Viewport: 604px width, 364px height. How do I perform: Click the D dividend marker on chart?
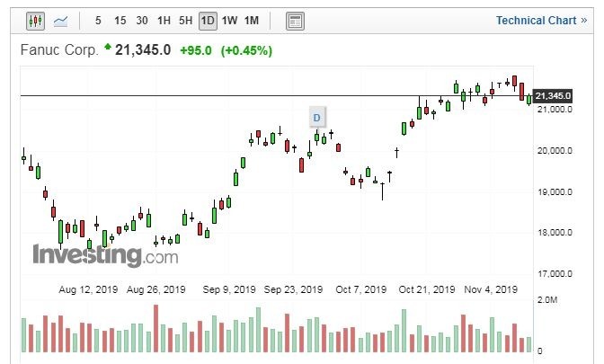click(316, 118)
